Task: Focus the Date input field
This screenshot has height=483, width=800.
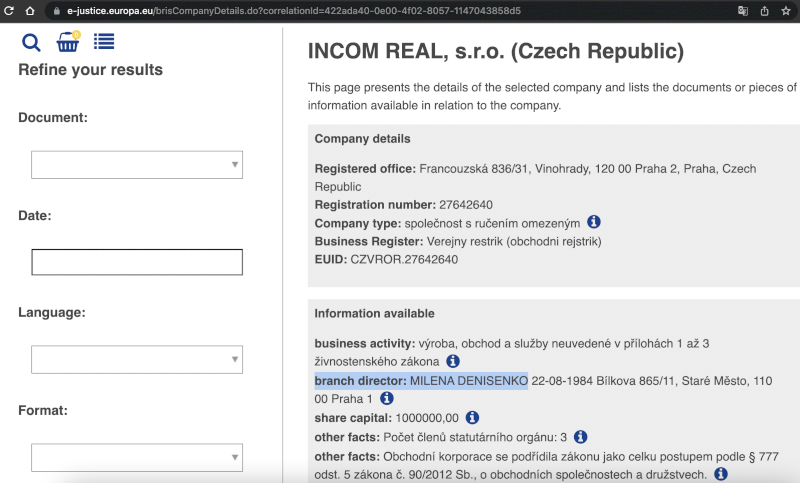Action: coord(137,262)
